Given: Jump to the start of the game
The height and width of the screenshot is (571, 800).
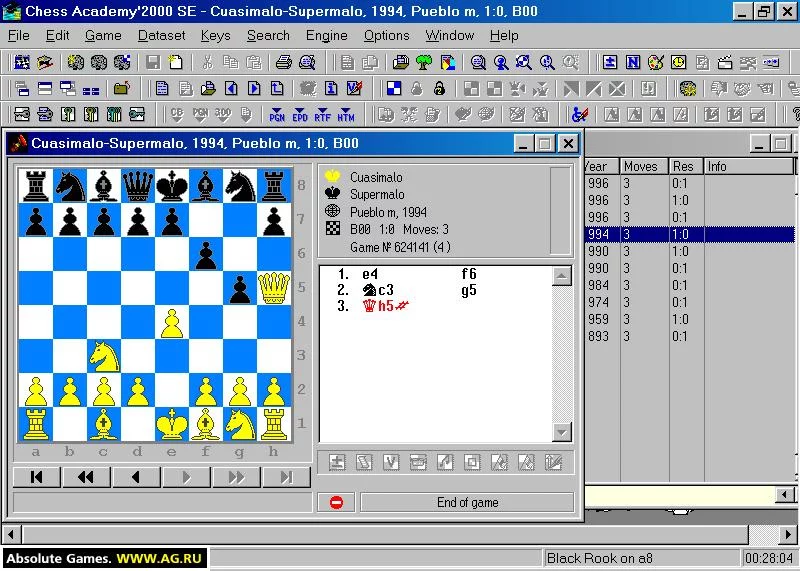Looking at the screenshot, I should 36,477.
